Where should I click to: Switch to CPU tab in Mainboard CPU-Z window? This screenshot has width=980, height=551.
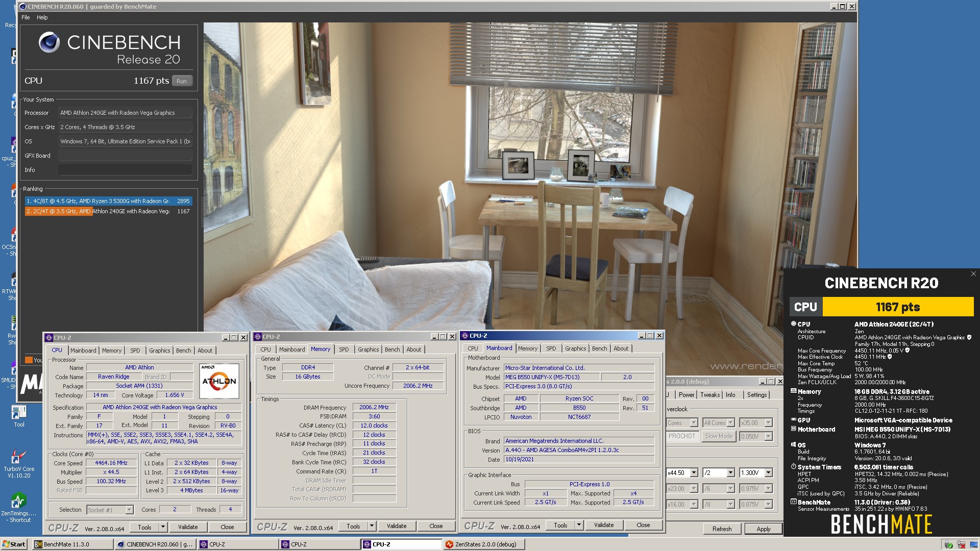pos(473,348)
